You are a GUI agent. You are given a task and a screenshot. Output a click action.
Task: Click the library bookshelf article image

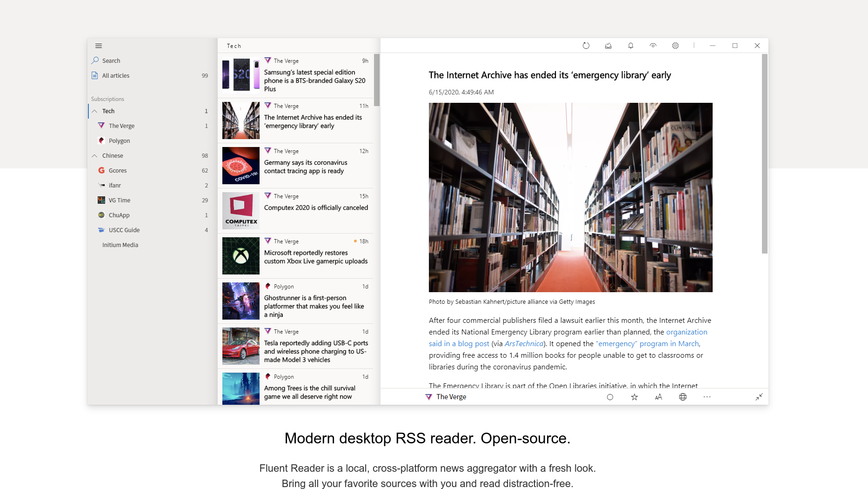(x=571, y=197)
